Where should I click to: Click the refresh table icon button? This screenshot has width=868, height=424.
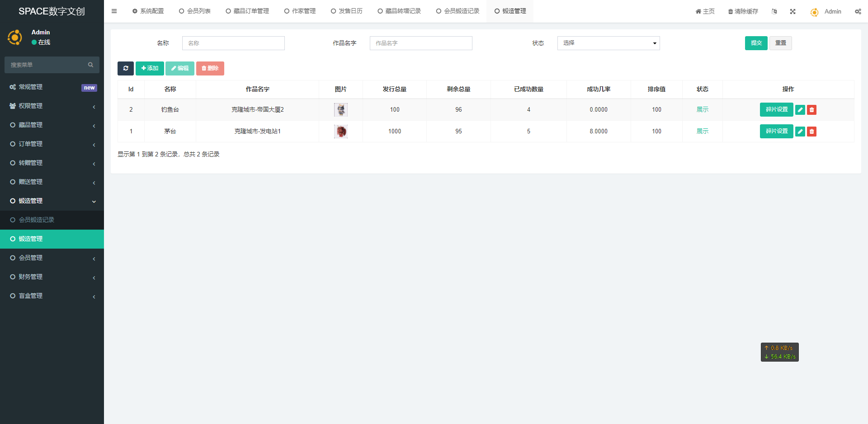tap(126, 68)
